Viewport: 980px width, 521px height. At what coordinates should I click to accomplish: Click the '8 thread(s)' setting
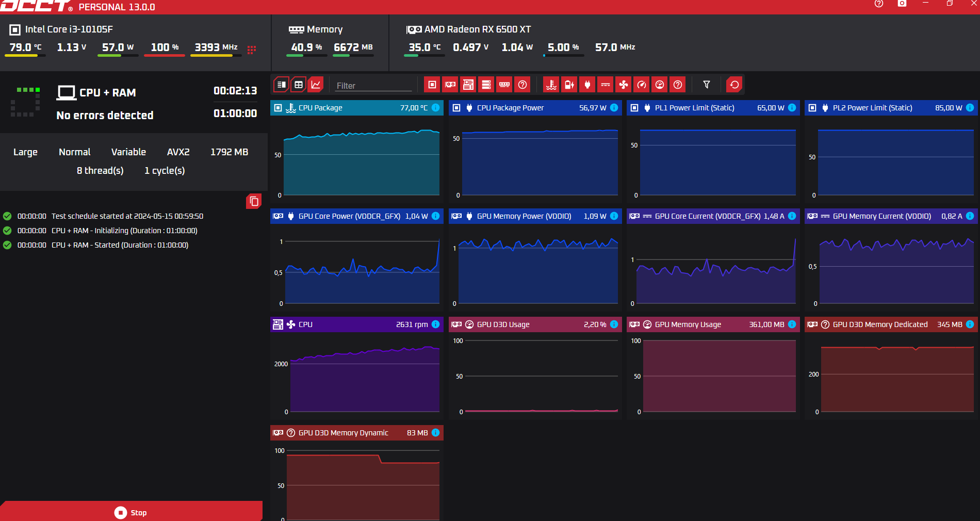pos(100,171)
